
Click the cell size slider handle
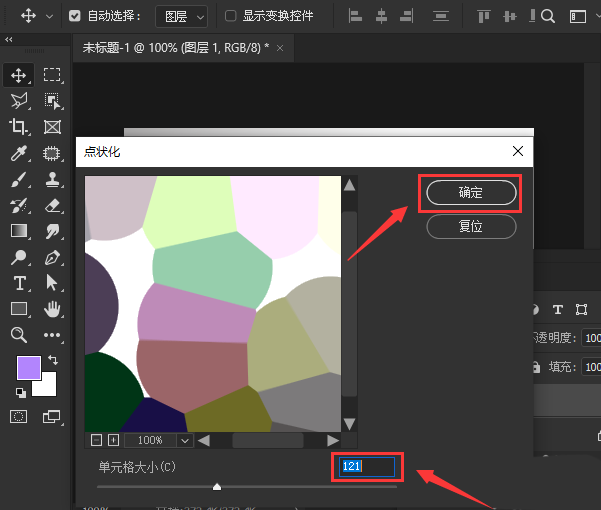[217, 487]
